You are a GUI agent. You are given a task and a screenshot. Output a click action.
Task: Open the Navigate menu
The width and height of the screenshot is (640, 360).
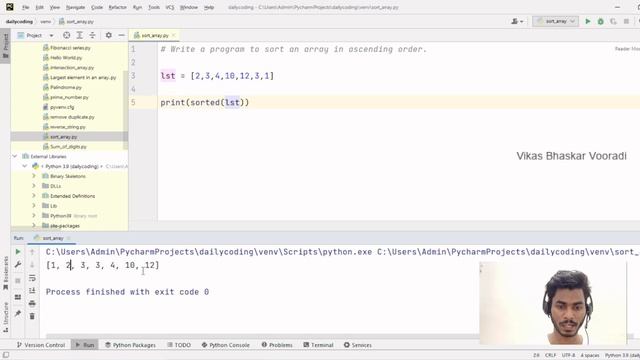click(76, 7)
